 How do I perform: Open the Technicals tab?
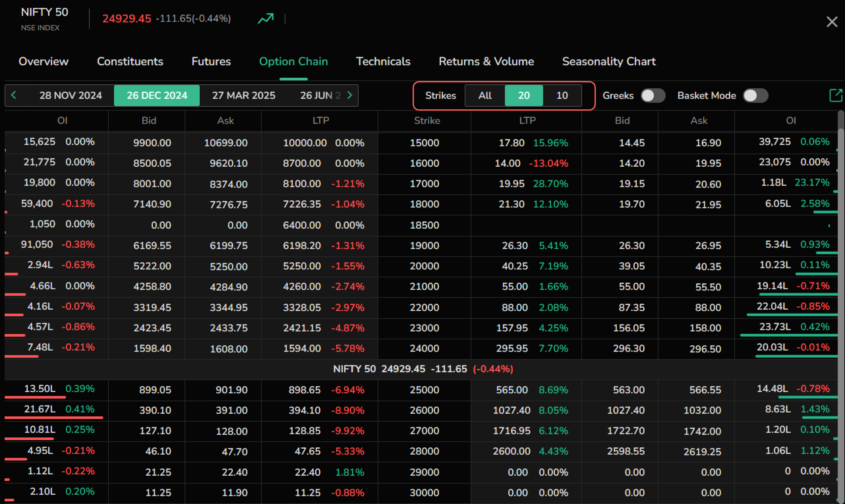click(383, 62)
